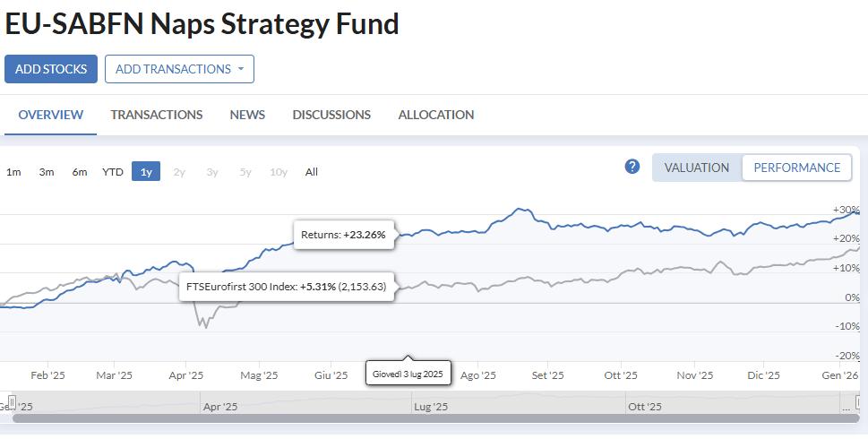The height and width of the screenshot is (439, 868).
Task: Select the 3m time range
Action: 47,172
